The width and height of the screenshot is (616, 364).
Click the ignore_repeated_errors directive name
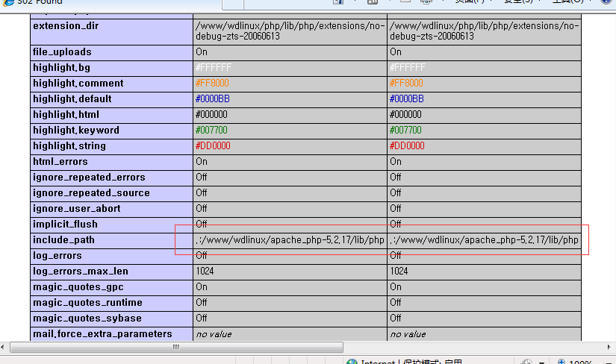point(89,178)
